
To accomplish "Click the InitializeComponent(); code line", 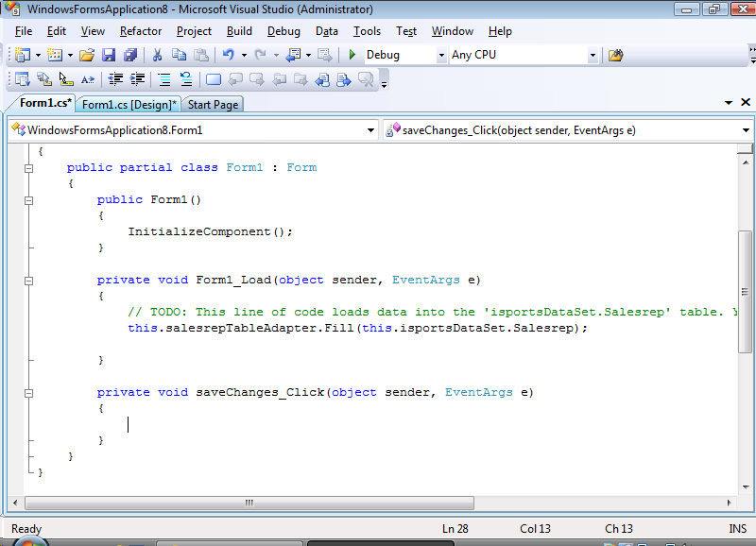I will pyautogui.click(x=210, y=231).
